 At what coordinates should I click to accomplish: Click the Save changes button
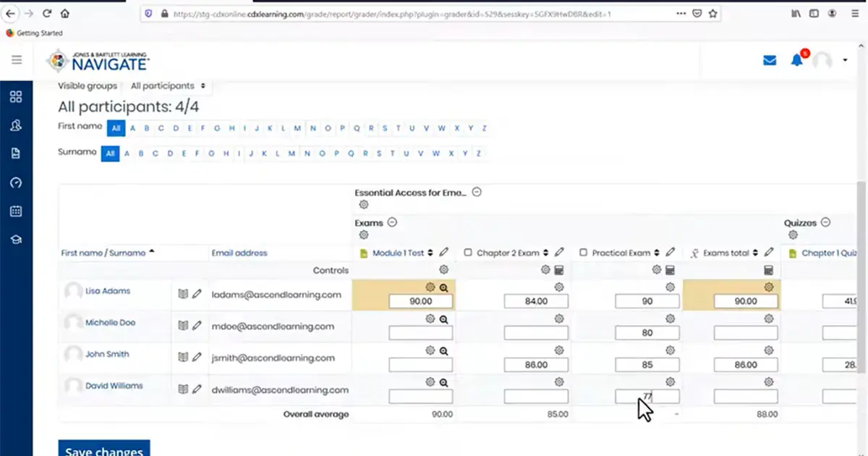coord(103,449)
